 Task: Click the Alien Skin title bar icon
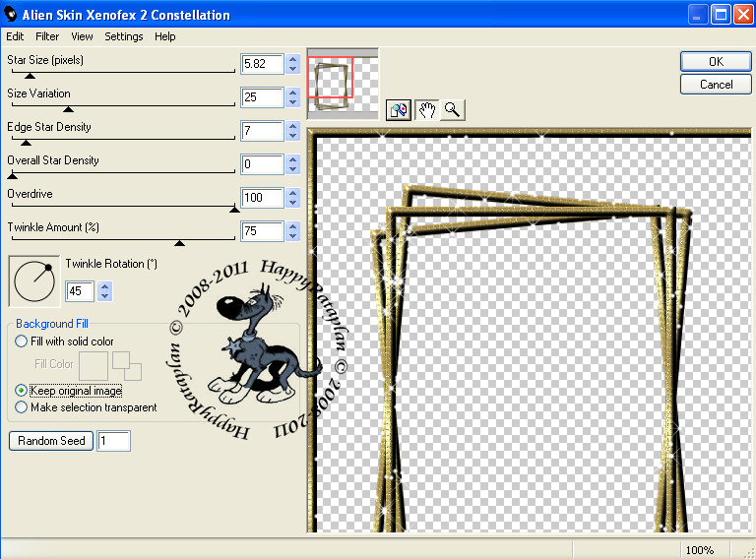11,15
